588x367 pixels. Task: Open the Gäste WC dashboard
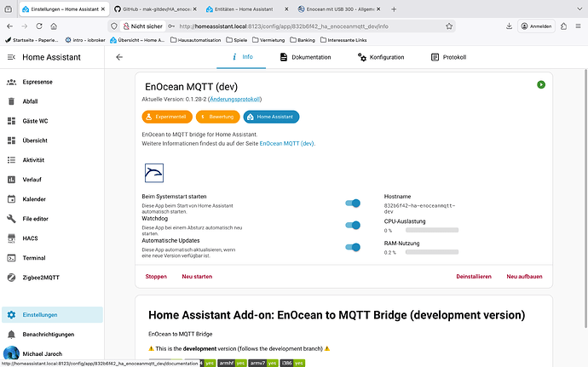click(x=52, y=121)
